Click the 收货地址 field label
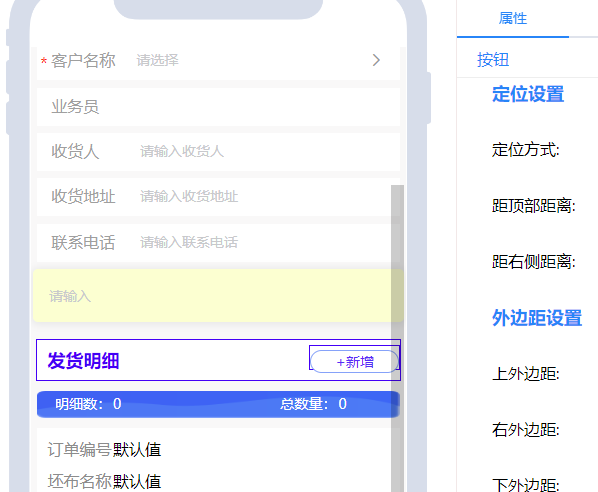The image size is (598, 492). tap(83, 196)
